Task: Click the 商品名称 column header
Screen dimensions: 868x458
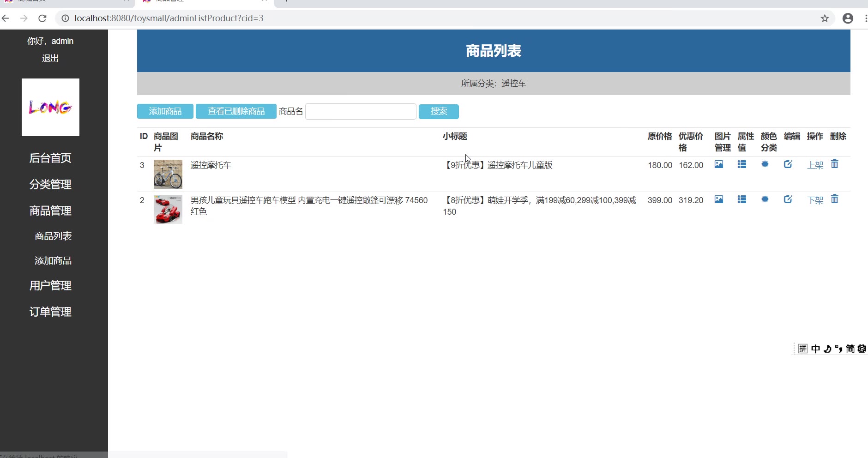Action: (x=207, y=136)
